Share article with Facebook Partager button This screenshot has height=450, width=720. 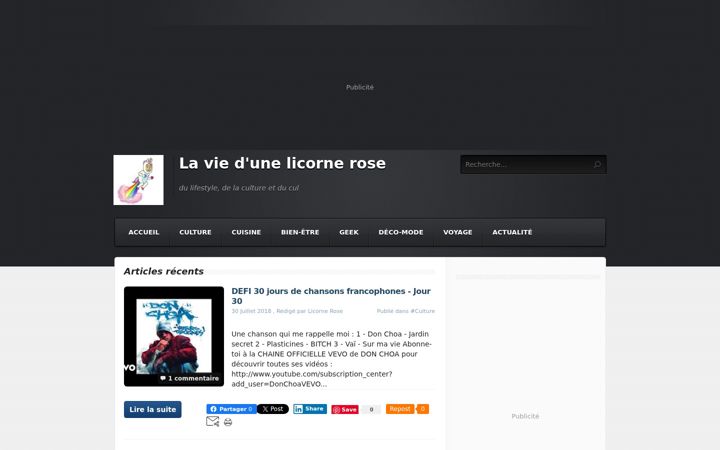click(231, 409)
